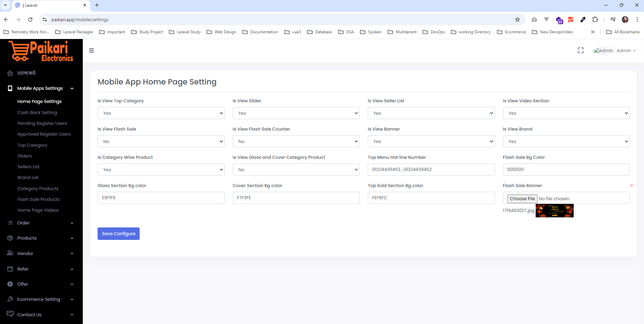Open Chrome three-dot menu

(637, 20)
